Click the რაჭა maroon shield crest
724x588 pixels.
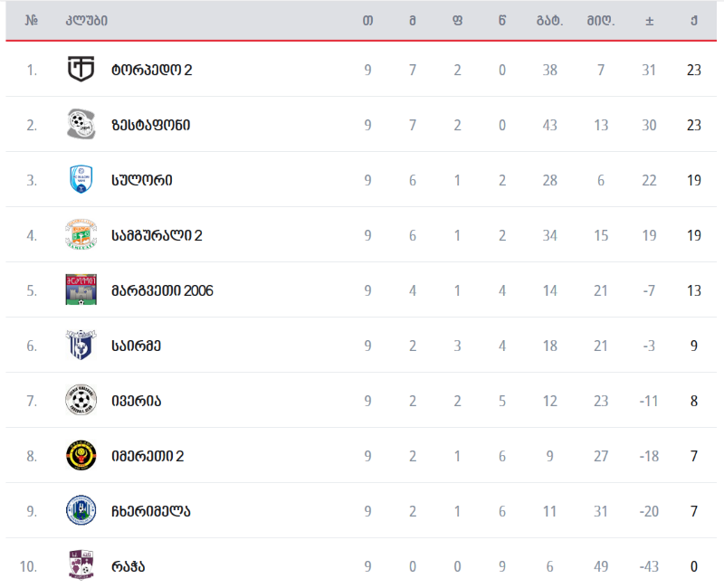[81, 565]
